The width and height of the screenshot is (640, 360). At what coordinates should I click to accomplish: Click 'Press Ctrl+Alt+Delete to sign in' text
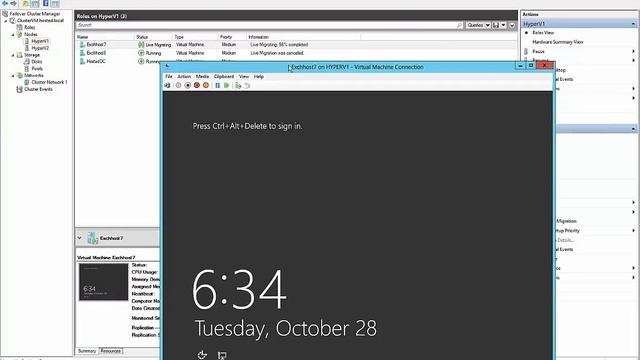pos(247,126)
